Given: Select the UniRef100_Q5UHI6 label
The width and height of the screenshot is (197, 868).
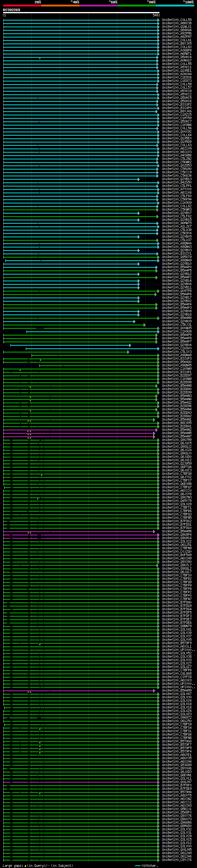Looking at the screenshot, I should coord(177,101).
